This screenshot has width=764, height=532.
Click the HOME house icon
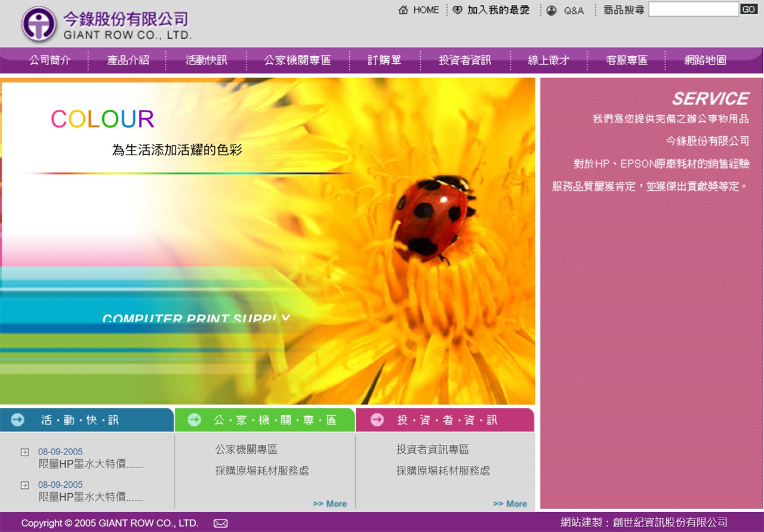click(x=403, y=10)
